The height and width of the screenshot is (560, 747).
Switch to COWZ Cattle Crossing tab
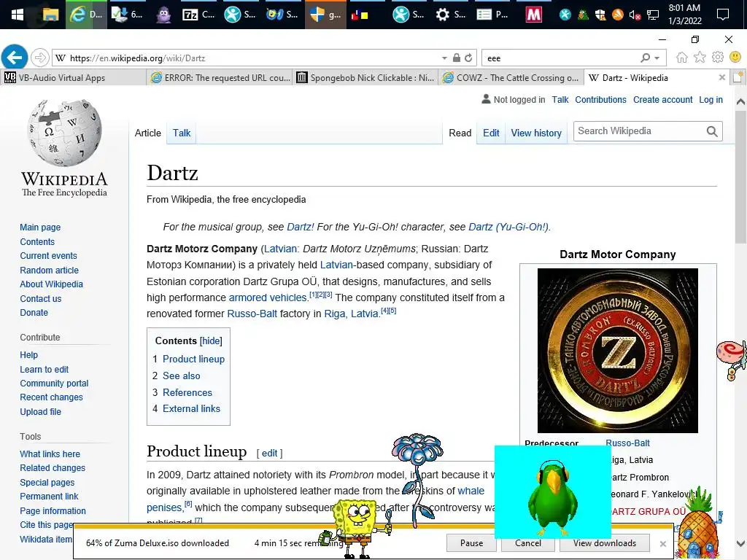(x=511, y=77)
